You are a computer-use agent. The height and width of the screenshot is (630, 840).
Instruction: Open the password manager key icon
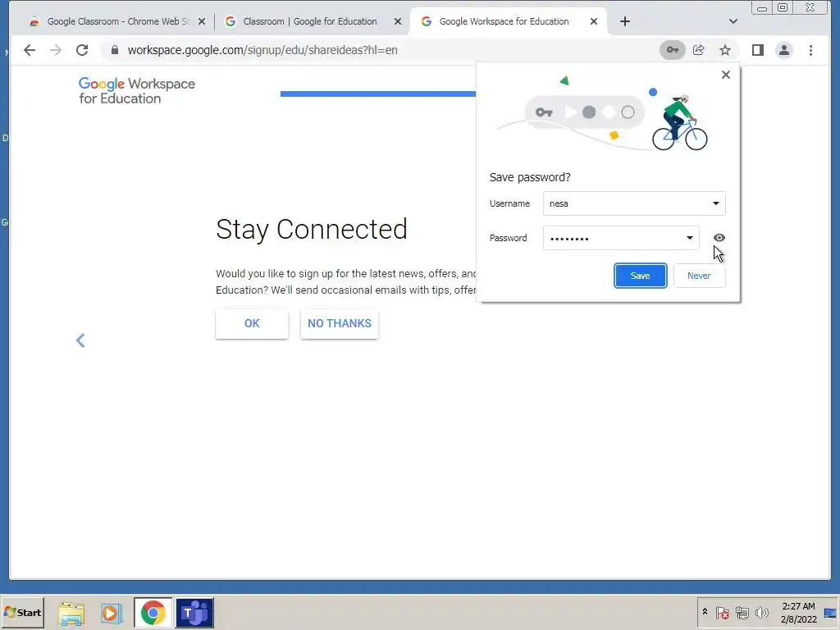[x=673, y=50]
